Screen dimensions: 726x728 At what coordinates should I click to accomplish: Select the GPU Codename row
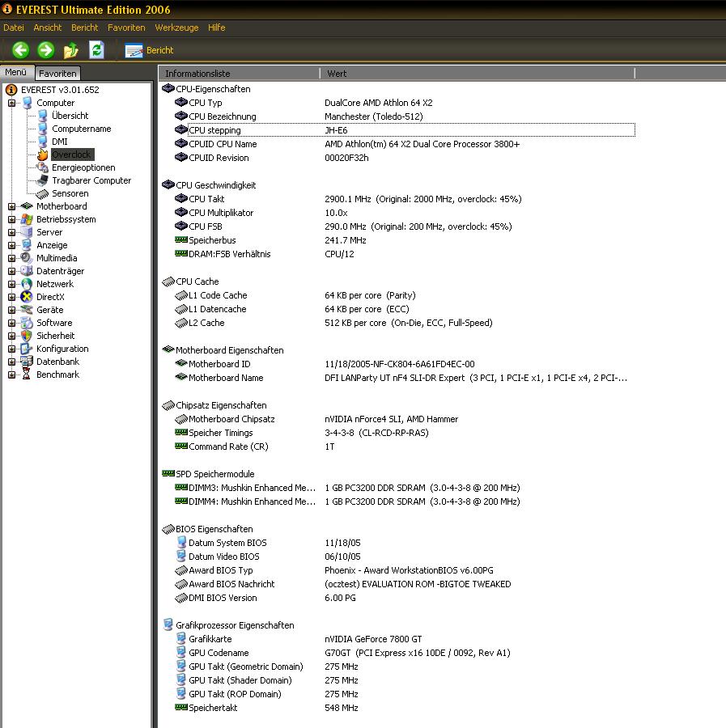(x=405, y=653)
